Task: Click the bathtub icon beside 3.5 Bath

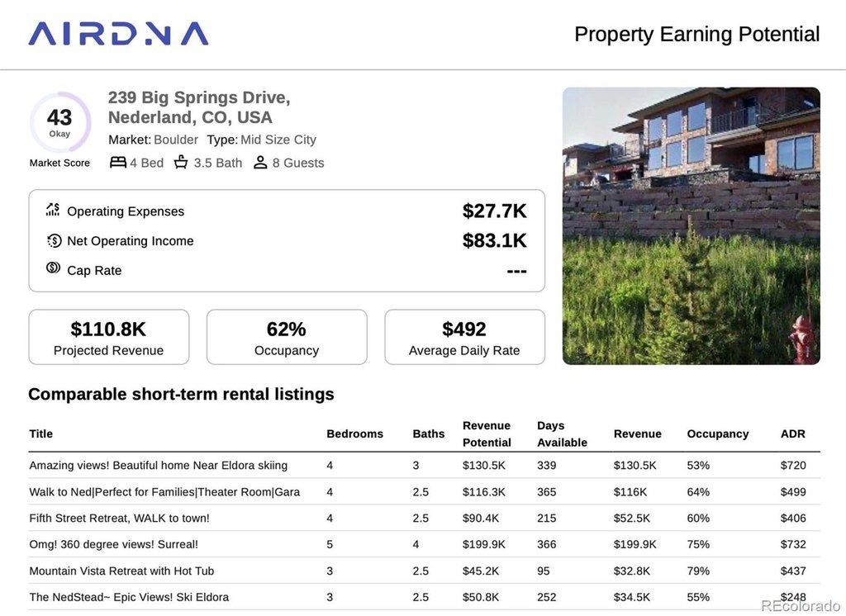Action: pyautogui.click(x=181, y=163)
